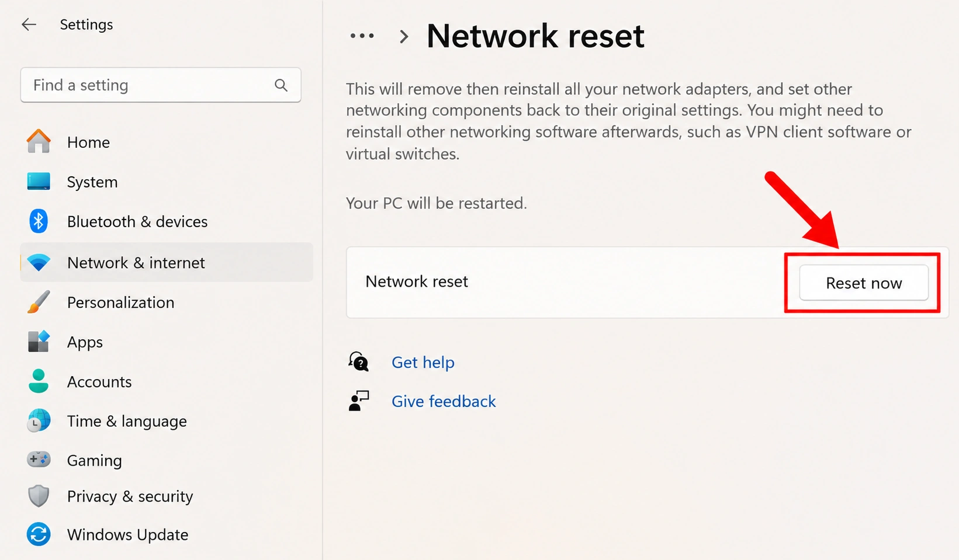Click the Privacy shield icon
Screen dimensions: 959x560
pos(39,496)
